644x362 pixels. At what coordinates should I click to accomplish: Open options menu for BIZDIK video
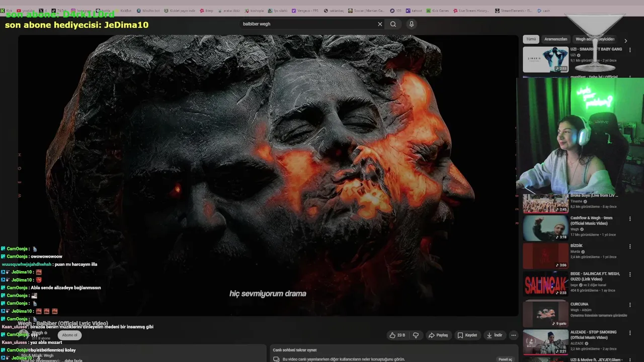(x=630, y=246)
